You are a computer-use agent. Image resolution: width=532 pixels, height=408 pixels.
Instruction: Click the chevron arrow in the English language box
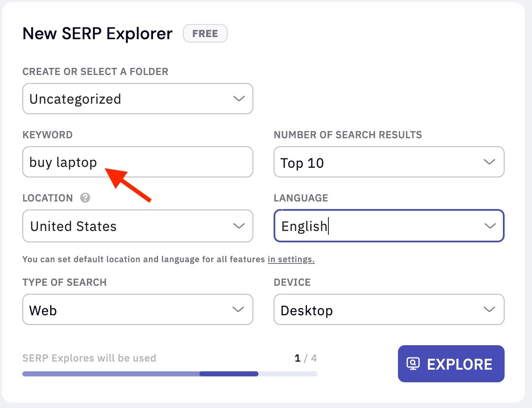pos(490,226)
